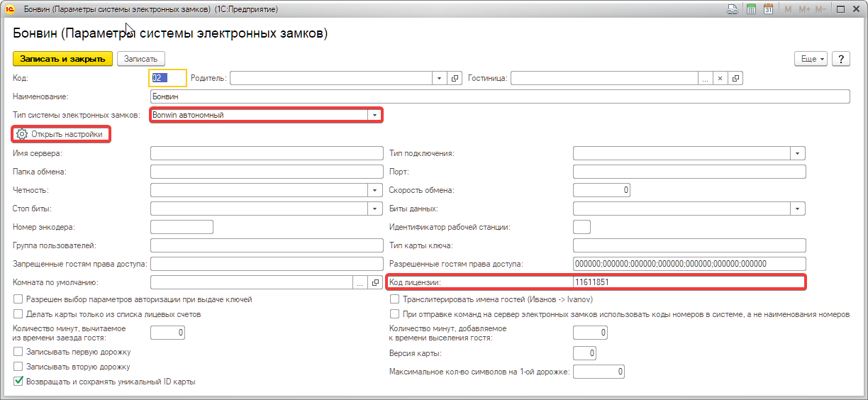
Task: Click the Гостиница input field
Action: tap(604, 78)
